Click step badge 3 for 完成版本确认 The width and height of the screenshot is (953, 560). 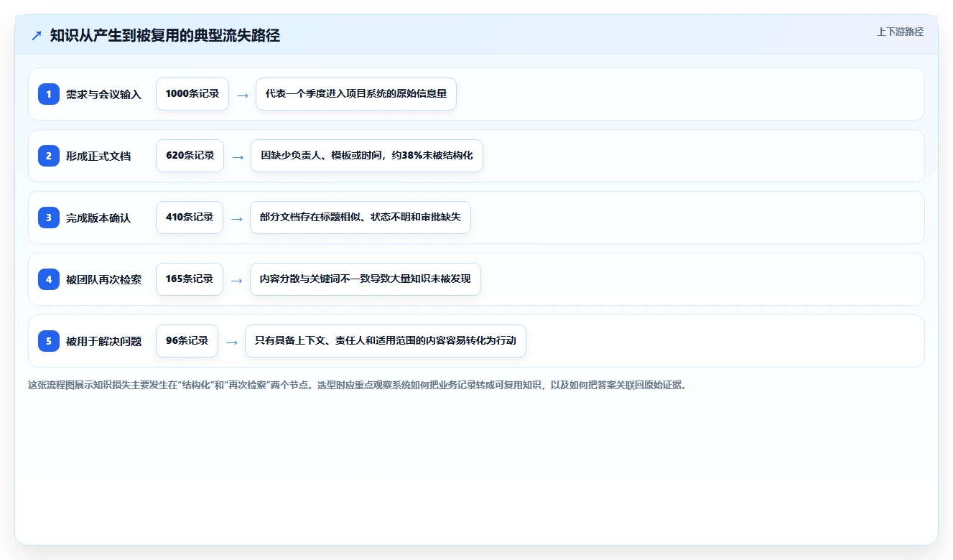click(x=49, y=218)
